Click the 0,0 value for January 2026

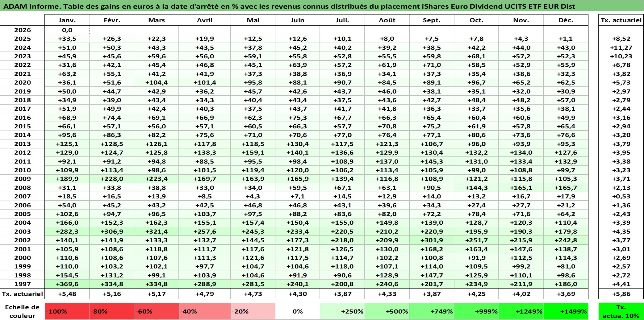click(67, 30)
